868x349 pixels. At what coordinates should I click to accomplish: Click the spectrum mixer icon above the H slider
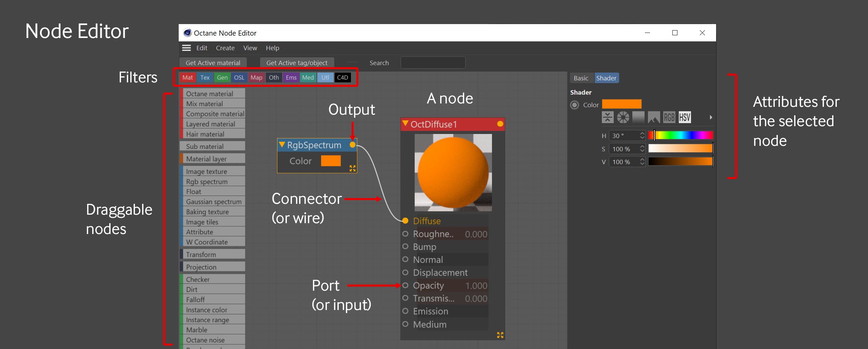(x=608, y=117)
